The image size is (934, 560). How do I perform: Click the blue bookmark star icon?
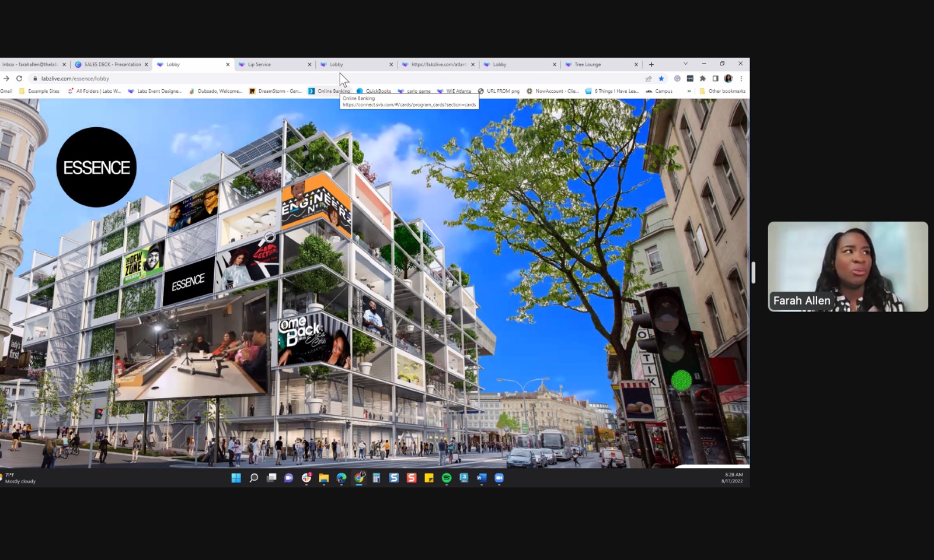(661, 78)
